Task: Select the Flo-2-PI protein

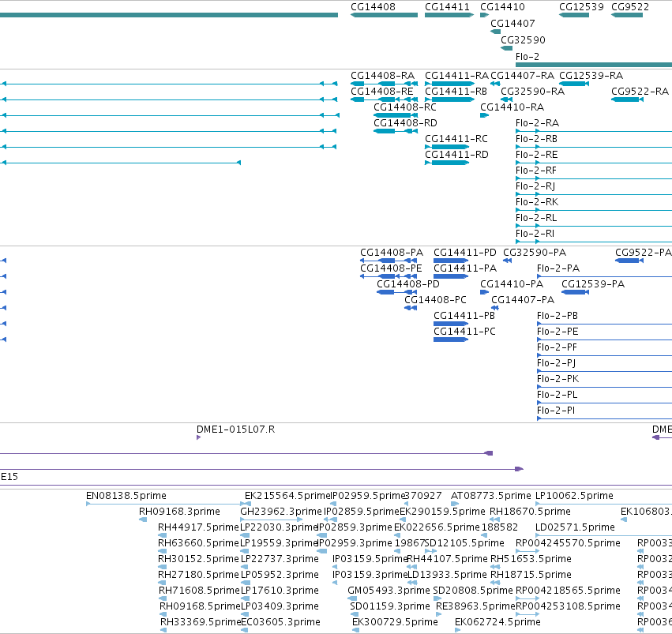Action: (x=556, y=411)
